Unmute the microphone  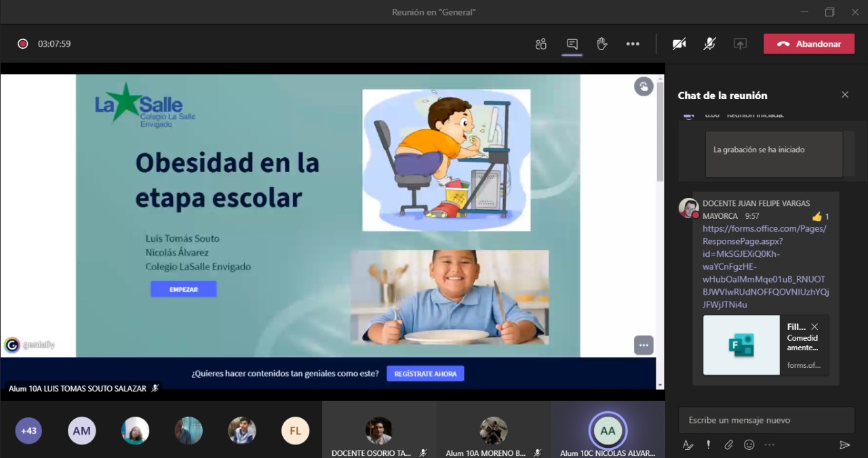[709, 44]
